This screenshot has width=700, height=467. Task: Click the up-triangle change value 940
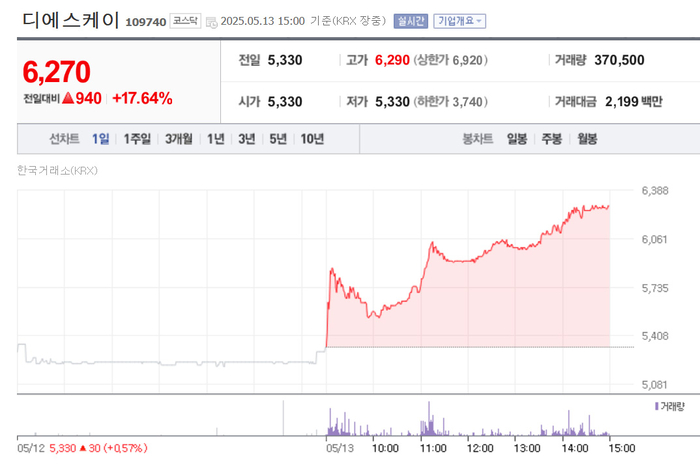(x=82, y=98)
